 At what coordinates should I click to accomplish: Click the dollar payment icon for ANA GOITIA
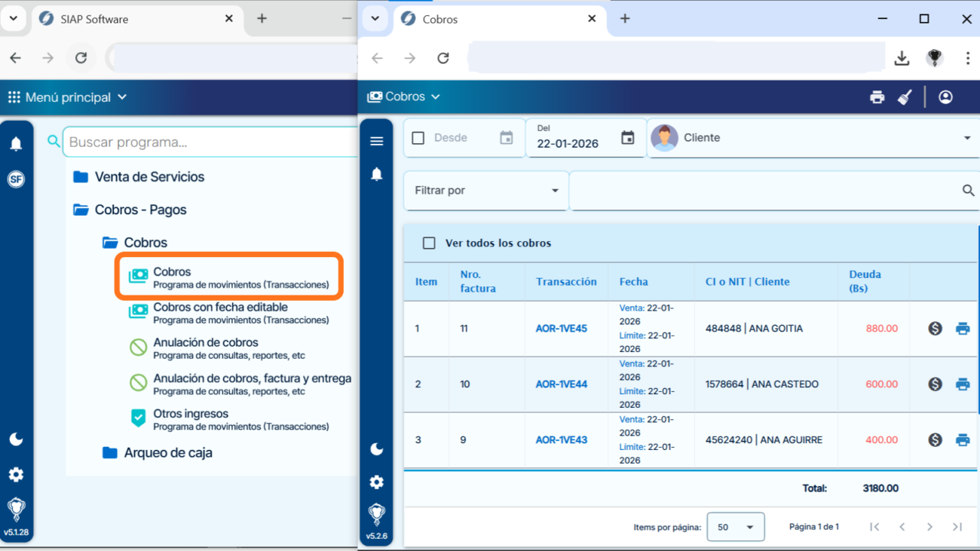click(935, 329)
